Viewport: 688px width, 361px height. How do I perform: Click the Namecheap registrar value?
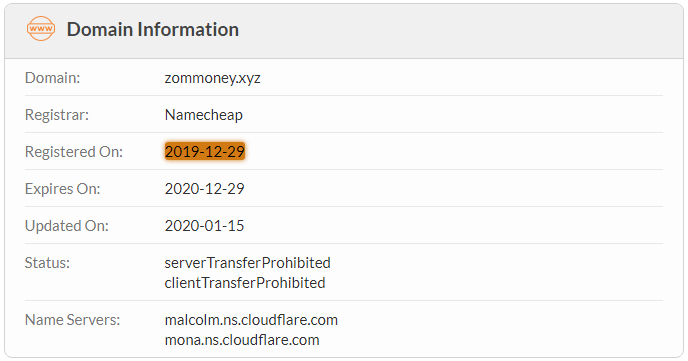pyautogui.click(x=204, y=115)
